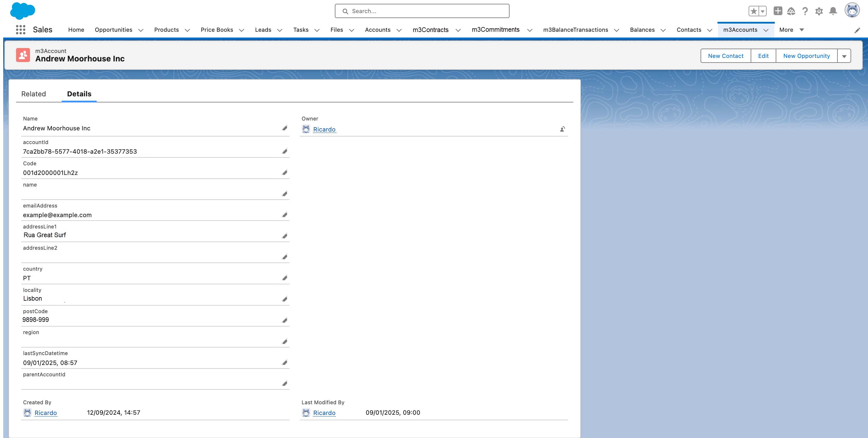Open the Last Modified By Ricardo link

click(324, 413)
